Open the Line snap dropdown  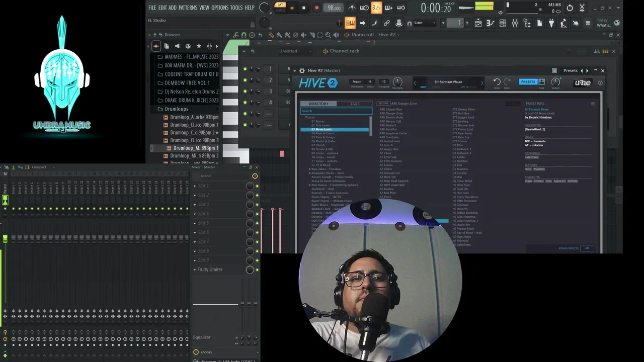click(426, 23)
